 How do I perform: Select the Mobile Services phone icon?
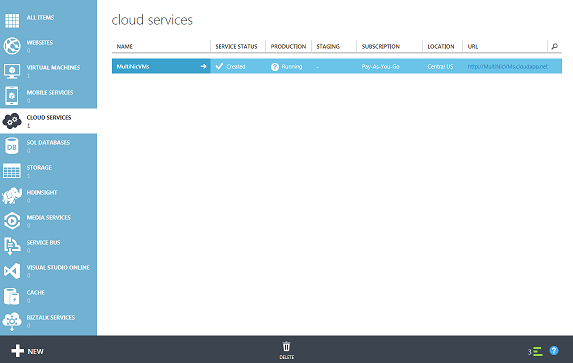tap(12, 96)
